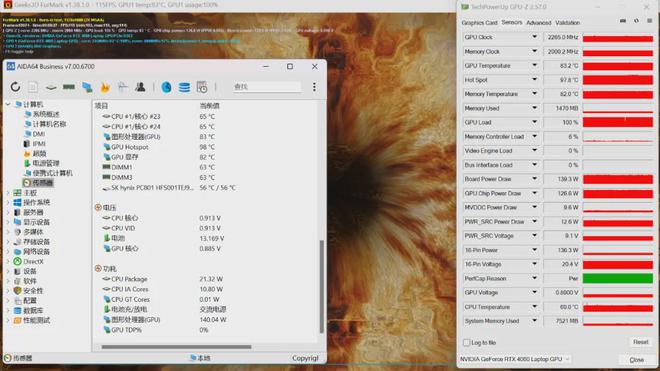Click inside the AIDA64 search field
The width and height of the screenshot is (660, 371).
tap(267, 87)
